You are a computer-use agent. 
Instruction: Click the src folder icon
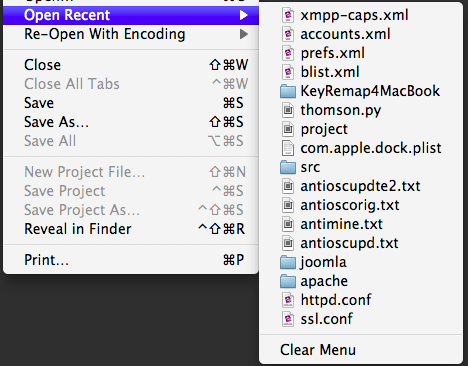coord(288,167)
